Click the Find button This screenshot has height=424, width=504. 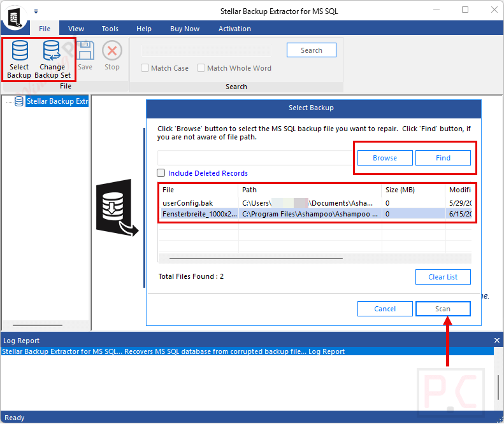(x=443, y=158)
